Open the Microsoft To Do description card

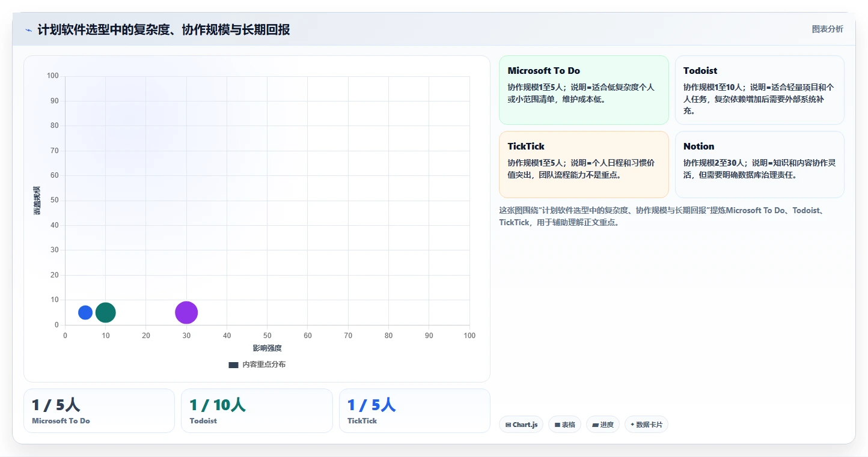584,90
